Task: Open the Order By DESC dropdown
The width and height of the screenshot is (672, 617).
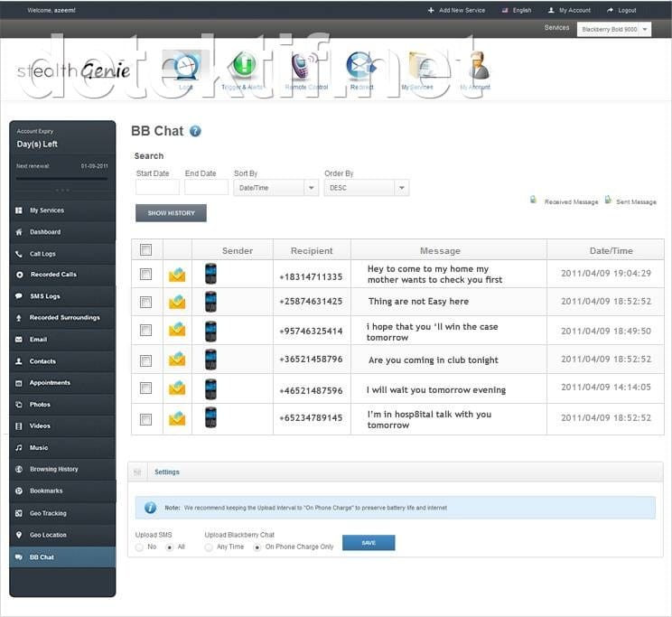Action: 366,188
